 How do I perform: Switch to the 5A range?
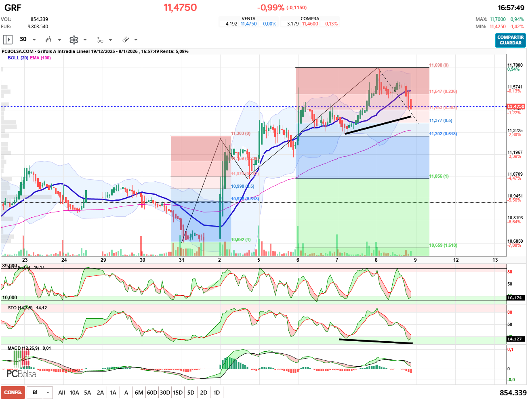pyautogui.click(x=88, y=393)
